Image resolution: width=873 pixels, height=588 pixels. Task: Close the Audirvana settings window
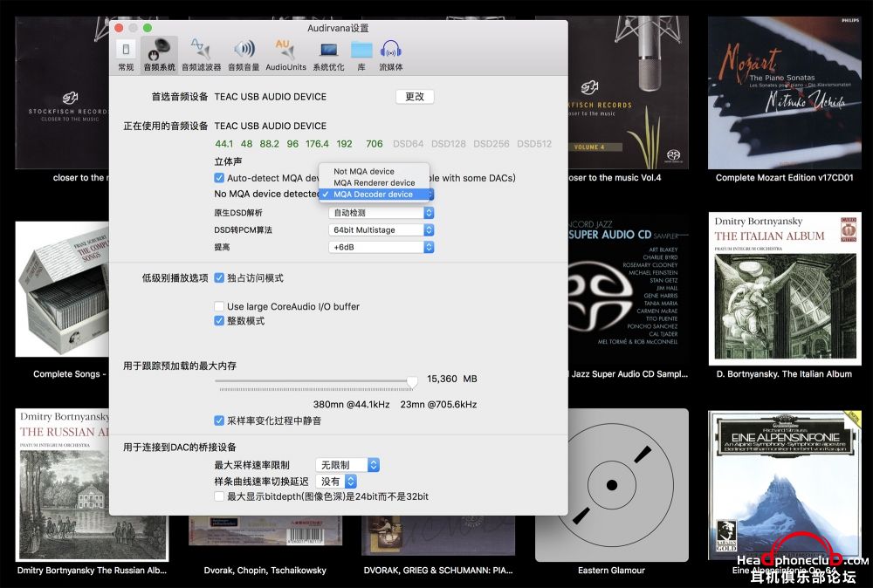(x=119, y=28)
